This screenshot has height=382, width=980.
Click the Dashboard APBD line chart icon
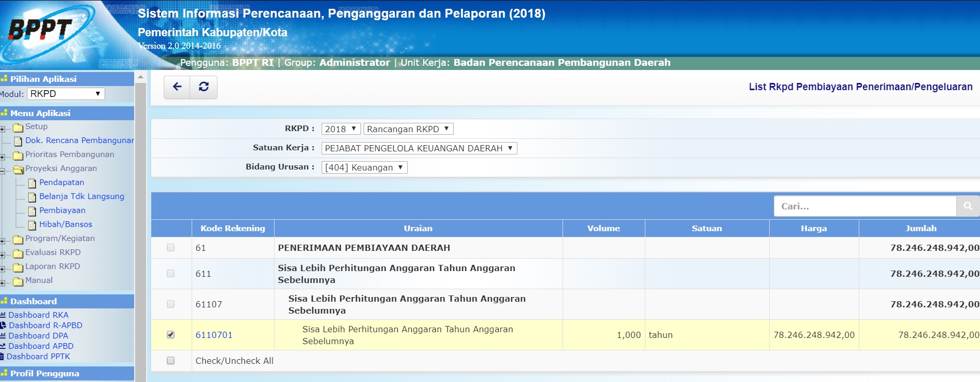pos(3,346)
